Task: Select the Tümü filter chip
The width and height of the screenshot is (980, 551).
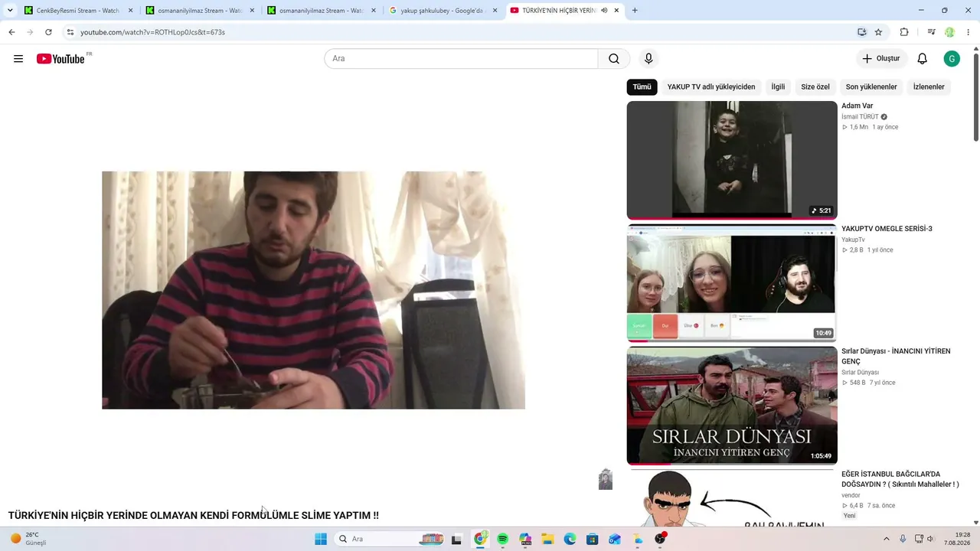Action: (x=642, y=87)
